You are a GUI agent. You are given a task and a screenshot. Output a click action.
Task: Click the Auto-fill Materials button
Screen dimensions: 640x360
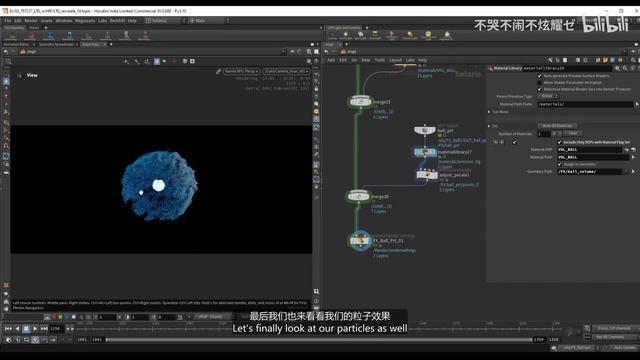point(557,126)
